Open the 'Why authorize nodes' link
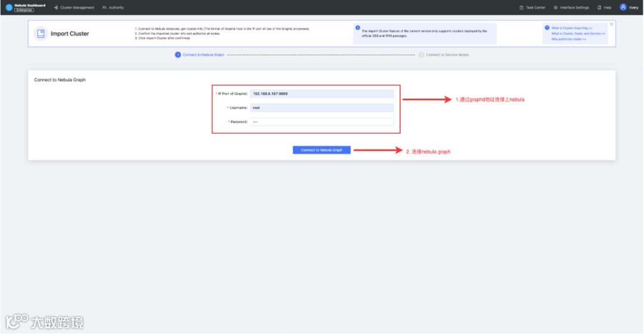Viewport: 644px width, 334px height. point(568,39)
